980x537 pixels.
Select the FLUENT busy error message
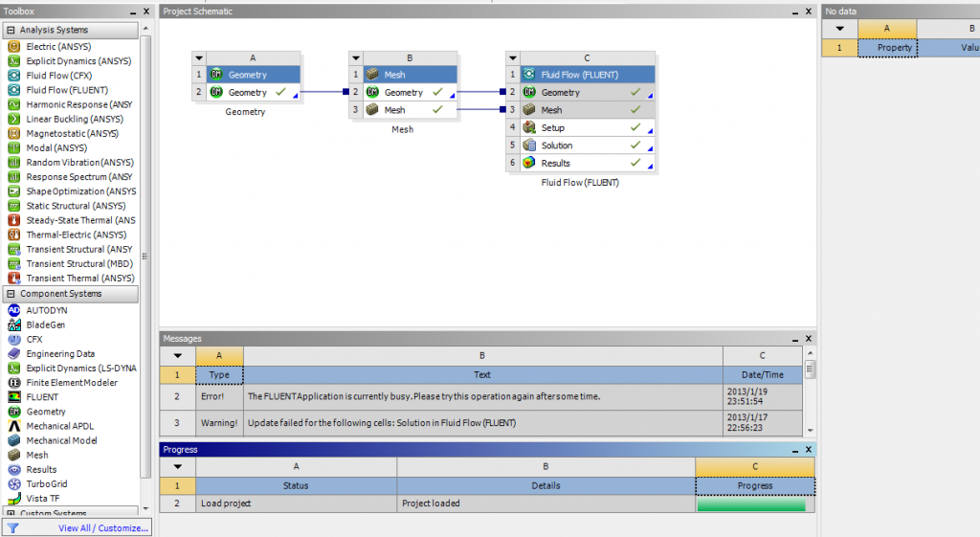click(x=482, y=396)
